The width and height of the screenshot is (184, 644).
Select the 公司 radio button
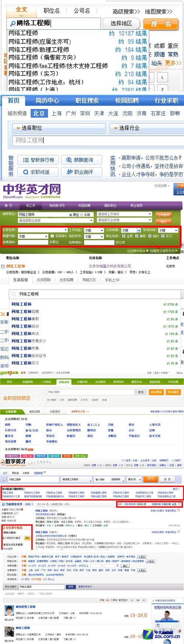pyautogui.click(x=82, y=215)
